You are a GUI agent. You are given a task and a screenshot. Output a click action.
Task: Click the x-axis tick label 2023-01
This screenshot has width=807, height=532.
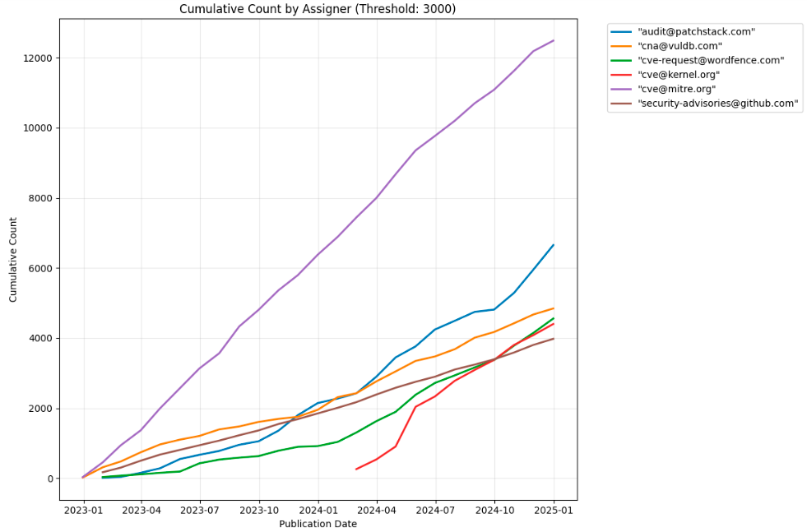click(x=83, y=511)
